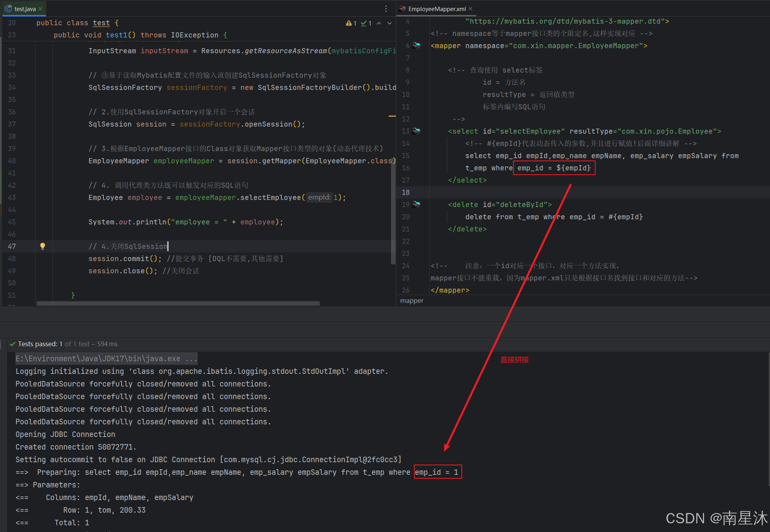Screen dimensions: 770x532
Task: Close the EmployeeMapper.xml editor tab
Action: (x=470, y=9)
